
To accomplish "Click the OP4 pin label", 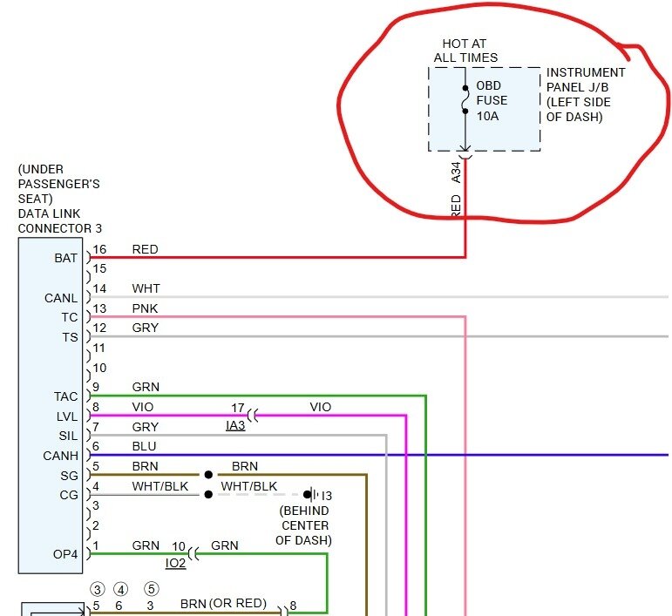I will coord(65,554).
